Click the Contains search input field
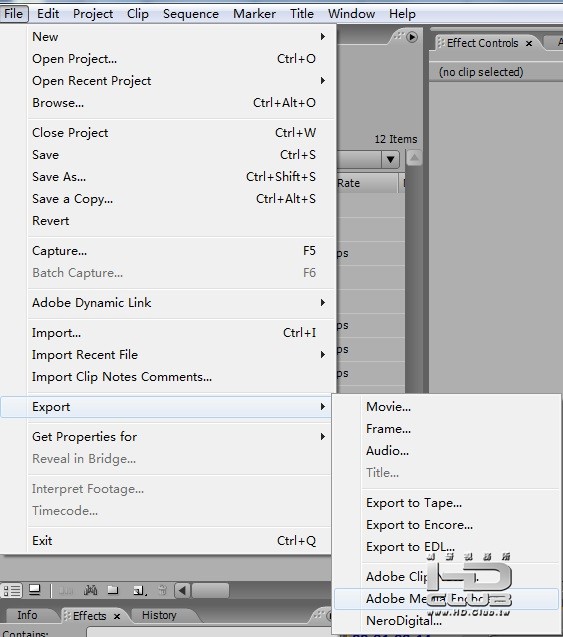Screen dimensions: 563x637 pos(209,633)
